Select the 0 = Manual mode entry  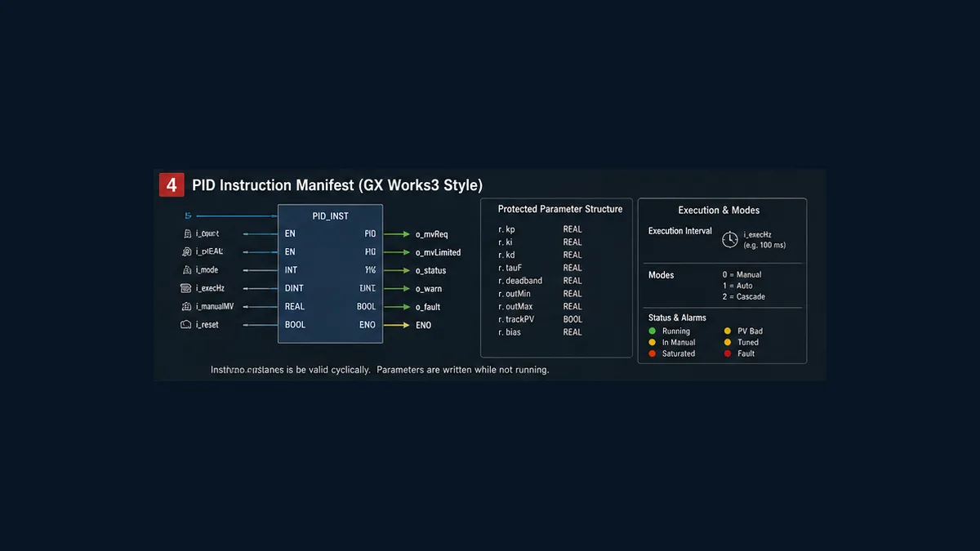(742, 275)
